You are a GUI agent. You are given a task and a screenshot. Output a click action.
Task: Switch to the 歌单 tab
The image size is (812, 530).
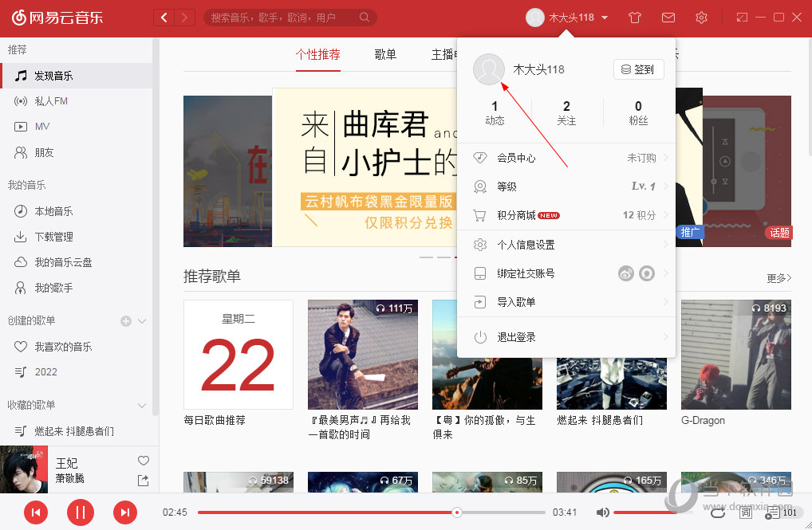coord(385,54)
